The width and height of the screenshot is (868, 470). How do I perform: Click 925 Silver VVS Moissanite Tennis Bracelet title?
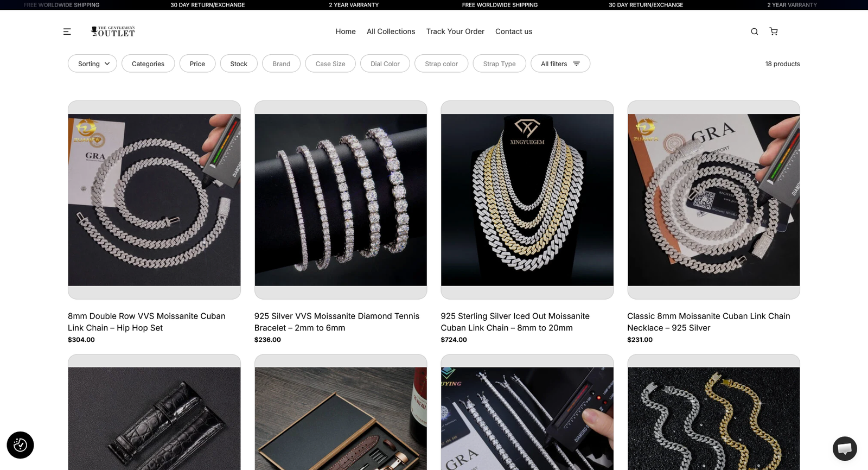337,322
